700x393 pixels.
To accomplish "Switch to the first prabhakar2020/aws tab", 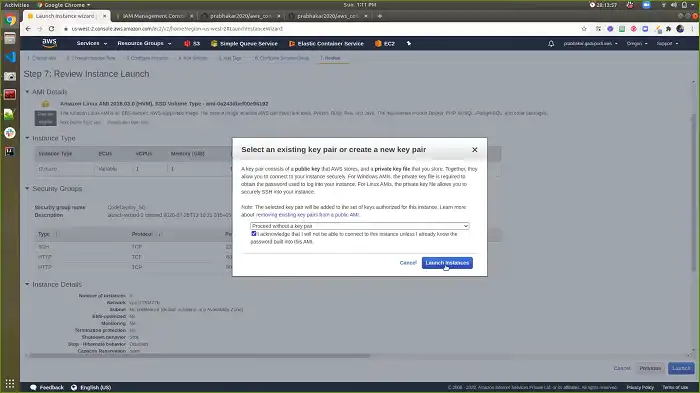I will (240, 16).
